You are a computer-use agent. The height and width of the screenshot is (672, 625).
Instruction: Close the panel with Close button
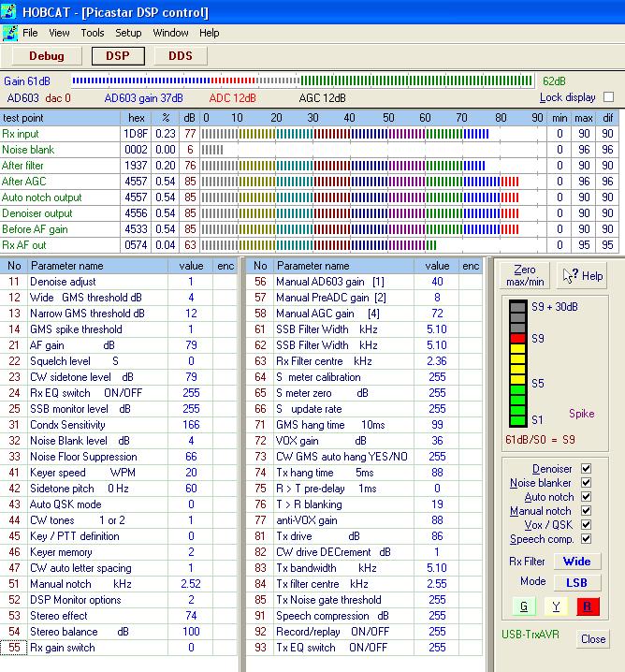pos(592,639)
